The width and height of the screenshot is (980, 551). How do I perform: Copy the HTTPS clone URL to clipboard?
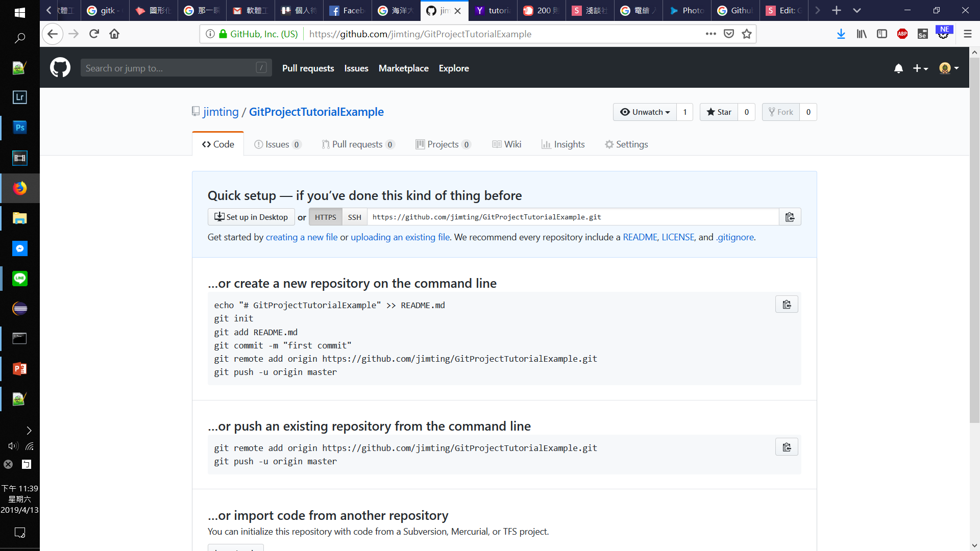click(x=790, y=217)
